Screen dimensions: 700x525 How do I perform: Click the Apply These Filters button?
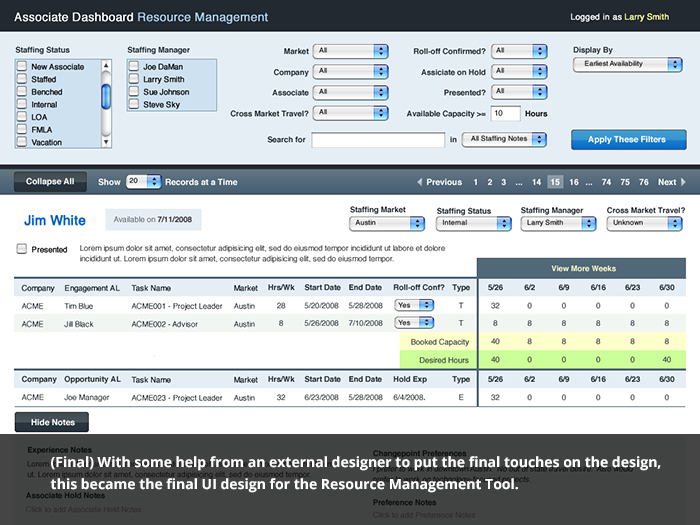click(629, 140)
